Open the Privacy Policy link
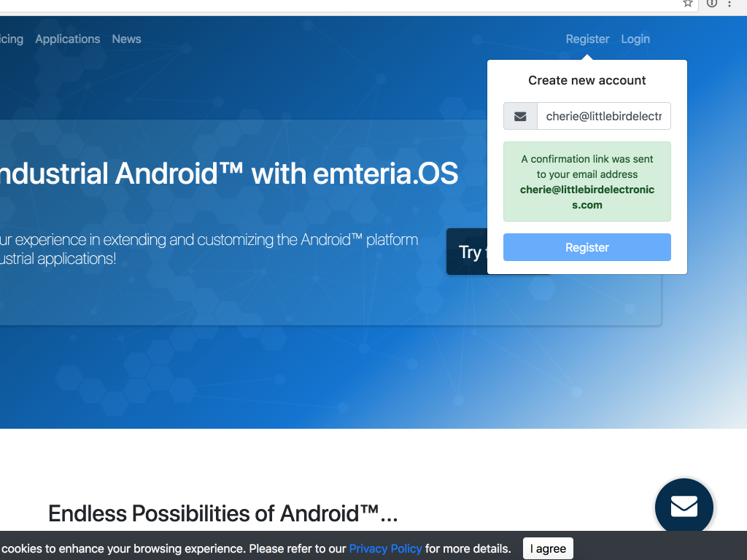The height and width of the screenshot is (560, 747). [x=385, y=548]
